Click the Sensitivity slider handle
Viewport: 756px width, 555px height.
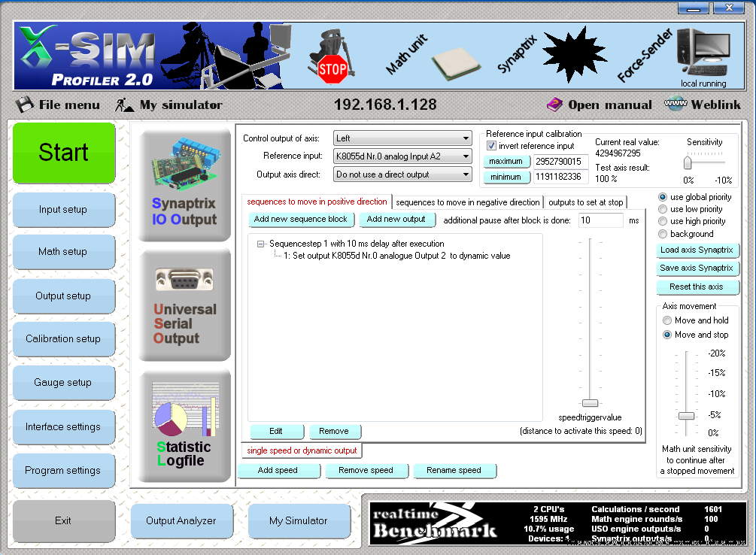[x=688, y=162]
